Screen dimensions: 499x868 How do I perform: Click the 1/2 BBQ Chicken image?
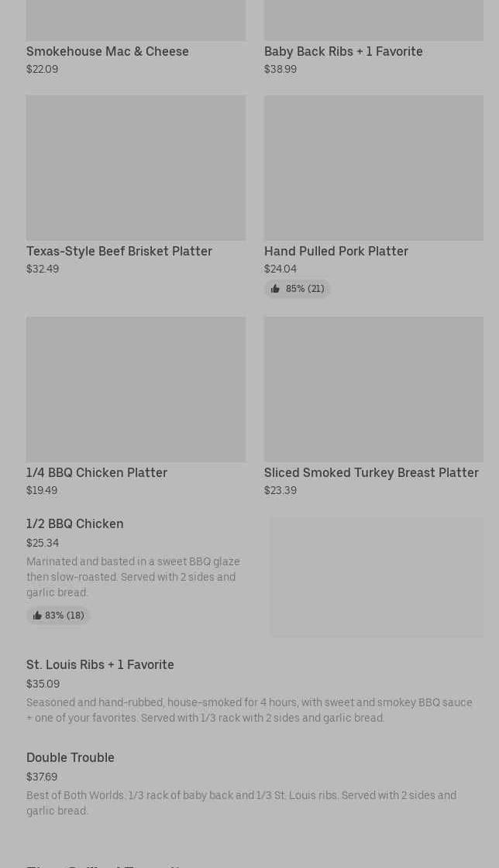[377, 578]
